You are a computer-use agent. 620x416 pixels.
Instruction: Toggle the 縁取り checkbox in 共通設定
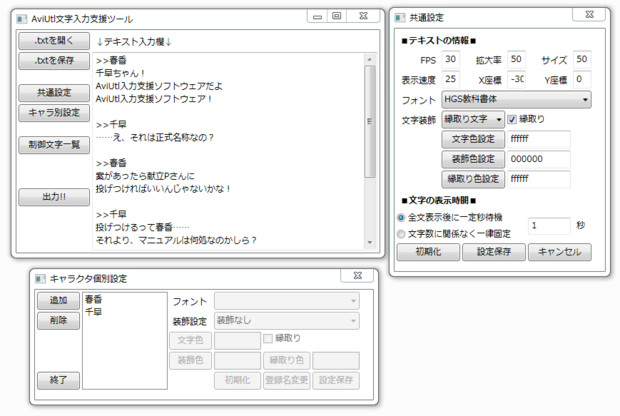pos(514,119)
